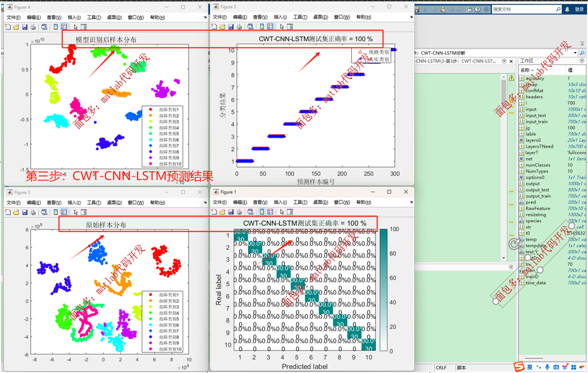
Task: Click New Figure icon in Figure 1 toolbar
Action: point(214,212)
